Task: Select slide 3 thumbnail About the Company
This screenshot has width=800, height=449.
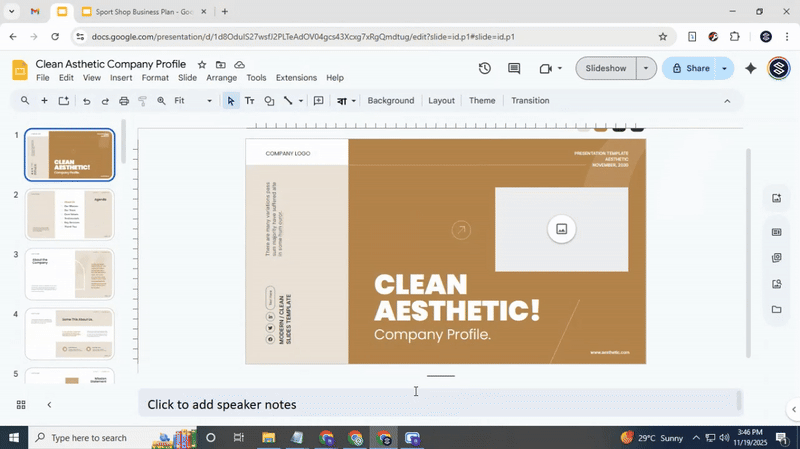Action: tap(70, 275)
